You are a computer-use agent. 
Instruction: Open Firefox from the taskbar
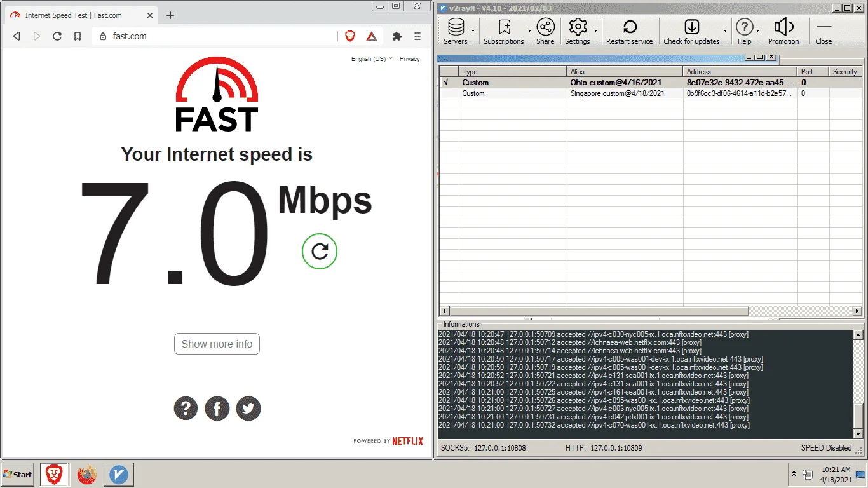click(86, 474)
